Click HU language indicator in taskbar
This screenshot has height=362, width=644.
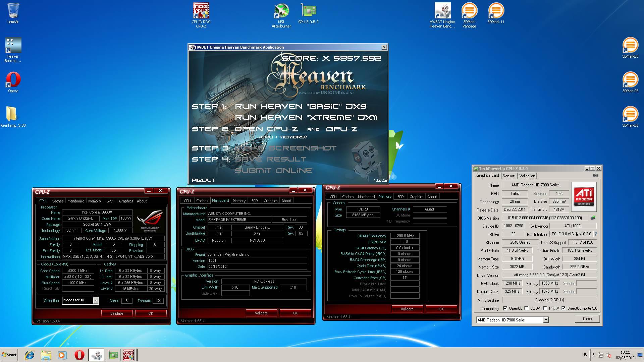click(x=585, y=354)
